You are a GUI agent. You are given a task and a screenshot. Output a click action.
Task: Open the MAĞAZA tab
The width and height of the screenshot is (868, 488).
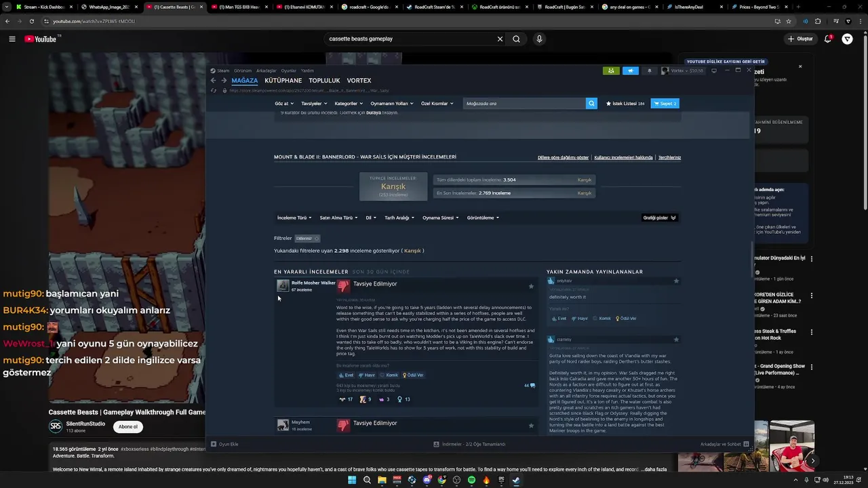[244, 81]
